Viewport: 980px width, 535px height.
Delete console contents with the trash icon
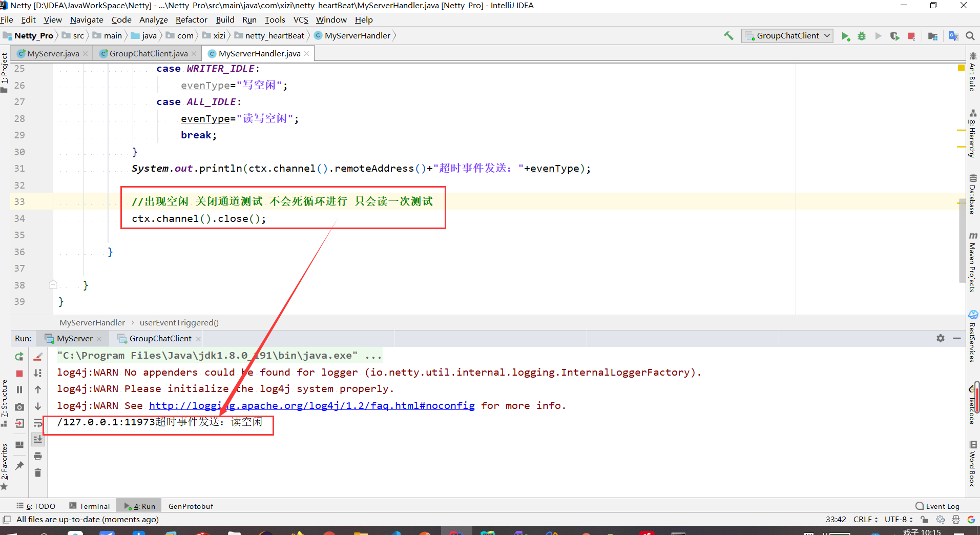pos(38,472)
